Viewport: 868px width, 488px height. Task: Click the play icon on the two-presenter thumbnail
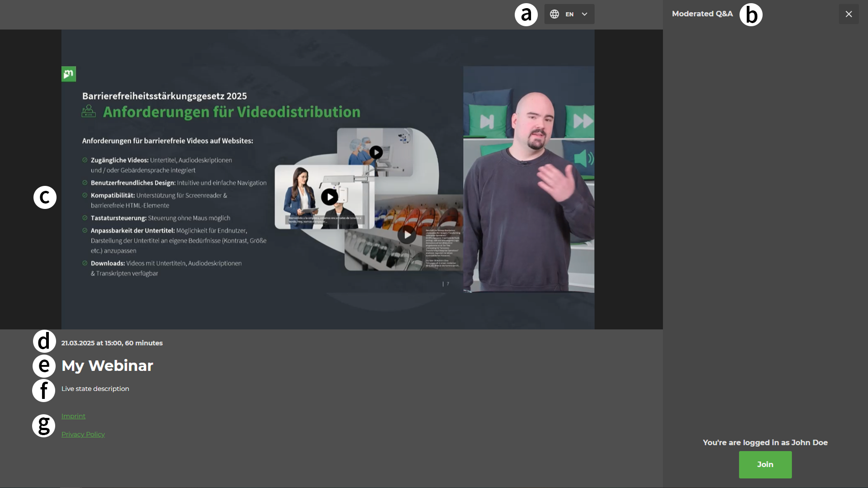(x=329, y=197)
